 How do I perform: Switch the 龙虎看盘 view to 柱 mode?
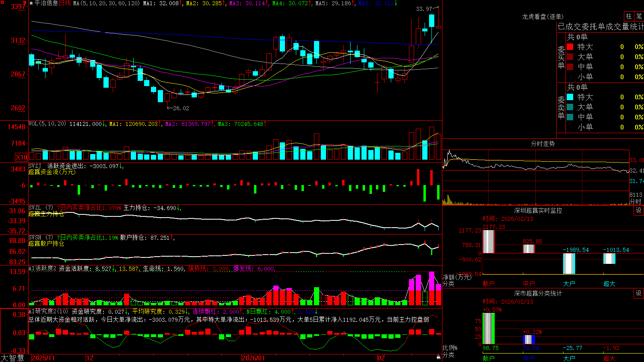pos(629,16)
